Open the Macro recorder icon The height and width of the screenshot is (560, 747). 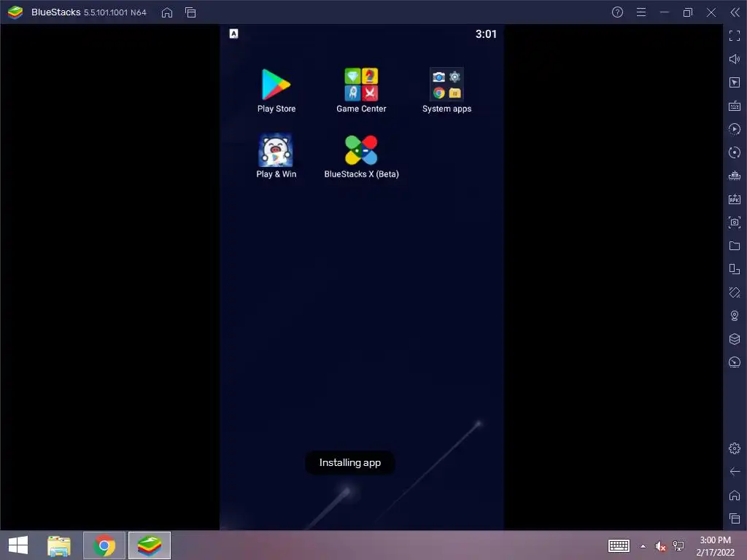pos(735,152)
